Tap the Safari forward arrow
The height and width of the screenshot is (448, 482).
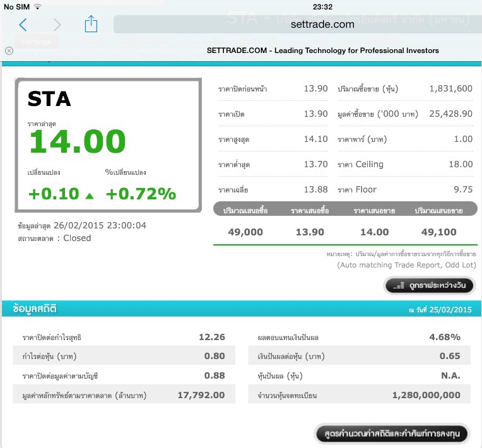57,25
